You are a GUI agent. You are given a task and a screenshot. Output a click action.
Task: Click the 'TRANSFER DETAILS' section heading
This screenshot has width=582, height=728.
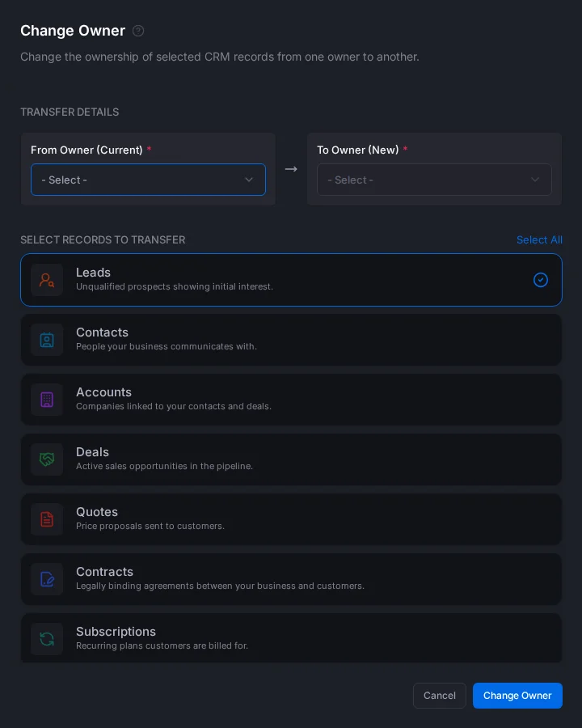[70, 112]
